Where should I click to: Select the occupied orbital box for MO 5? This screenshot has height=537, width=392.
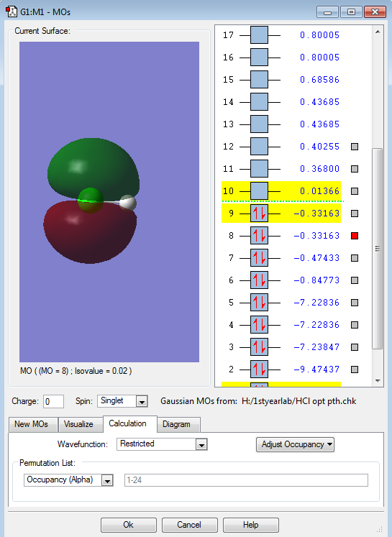[x=259, y=303]
